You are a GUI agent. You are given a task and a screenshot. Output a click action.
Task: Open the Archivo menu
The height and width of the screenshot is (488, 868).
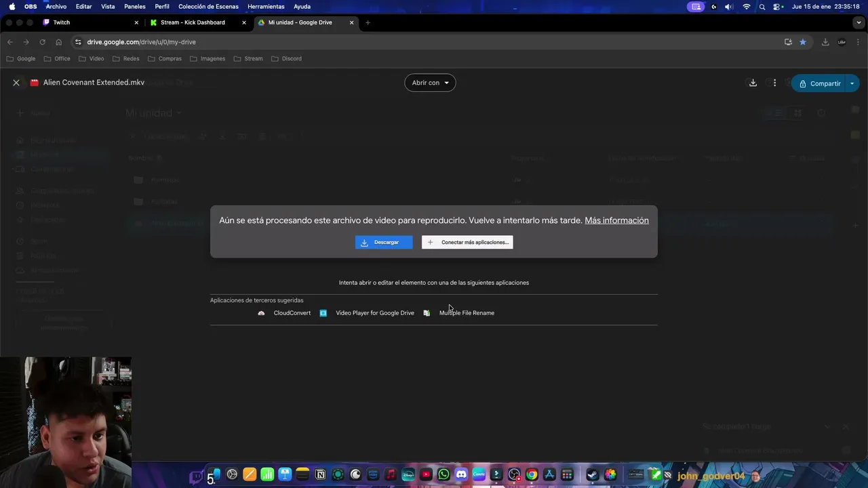[x=56, y=7]
